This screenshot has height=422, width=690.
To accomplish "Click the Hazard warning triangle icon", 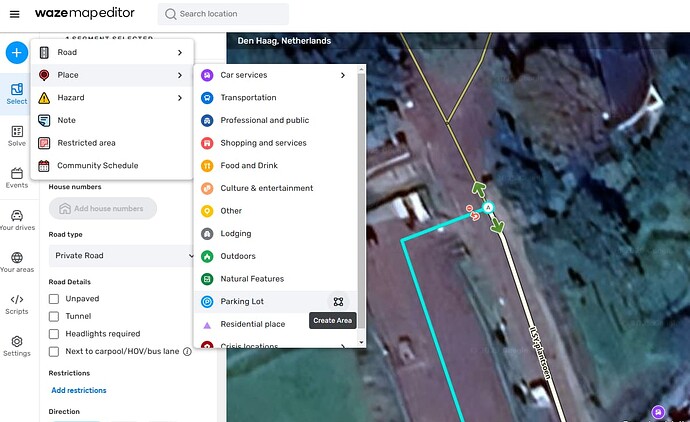I will click(44, 98).
